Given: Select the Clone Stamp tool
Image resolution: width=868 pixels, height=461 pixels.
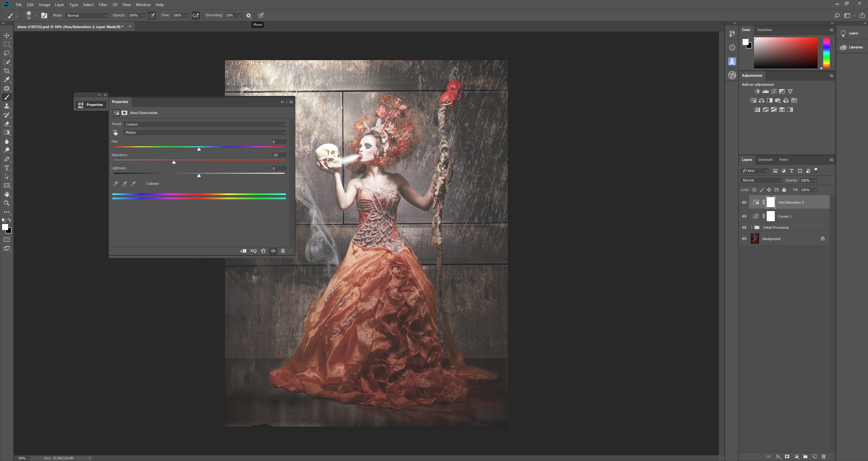Looking at the screenshot, I should [7, 106].
